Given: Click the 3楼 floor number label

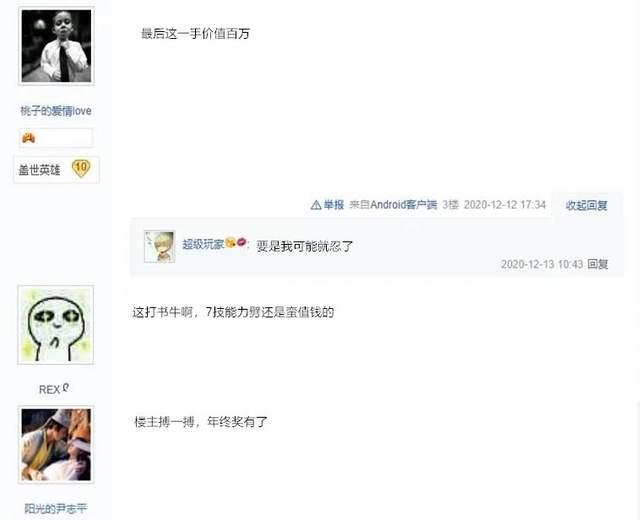Looking at the screenshot, I should pyautogui.click(x=451, y=205).
